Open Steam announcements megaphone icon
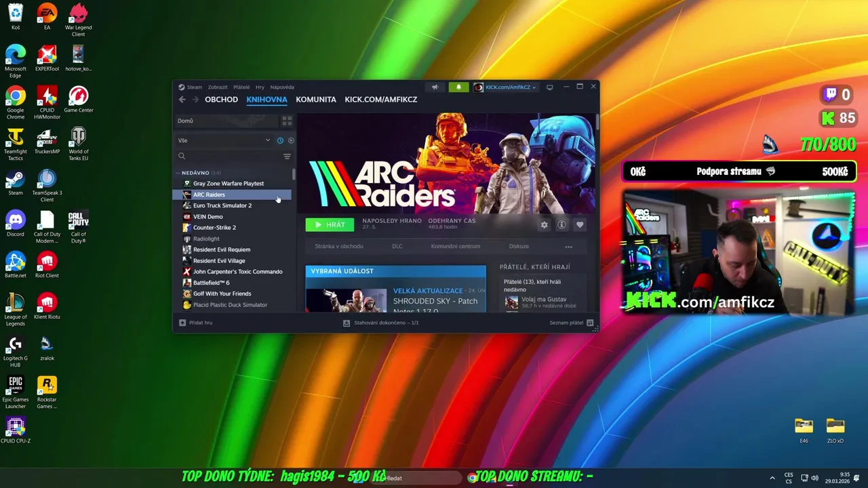Viewport: 868px width, 488px height. pos(435,87)
